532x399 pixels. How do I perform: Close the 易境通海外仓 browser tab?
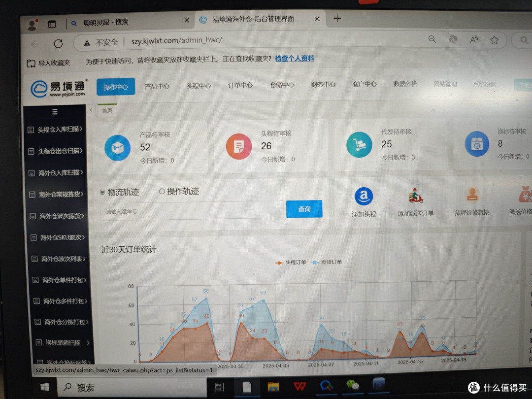tap(317, 19)
